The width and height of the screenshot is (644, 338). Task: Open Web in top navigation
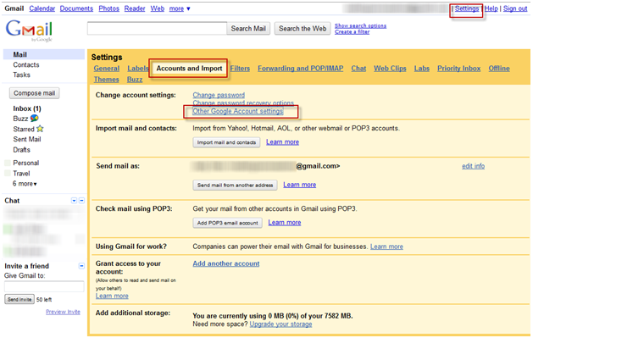[158, 8]
